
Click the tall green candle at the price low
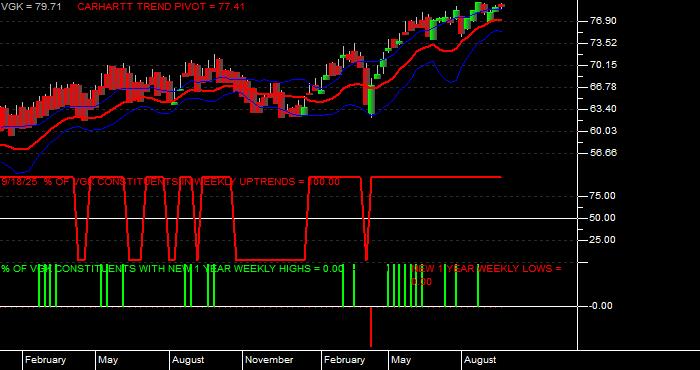tap(372, 100)
